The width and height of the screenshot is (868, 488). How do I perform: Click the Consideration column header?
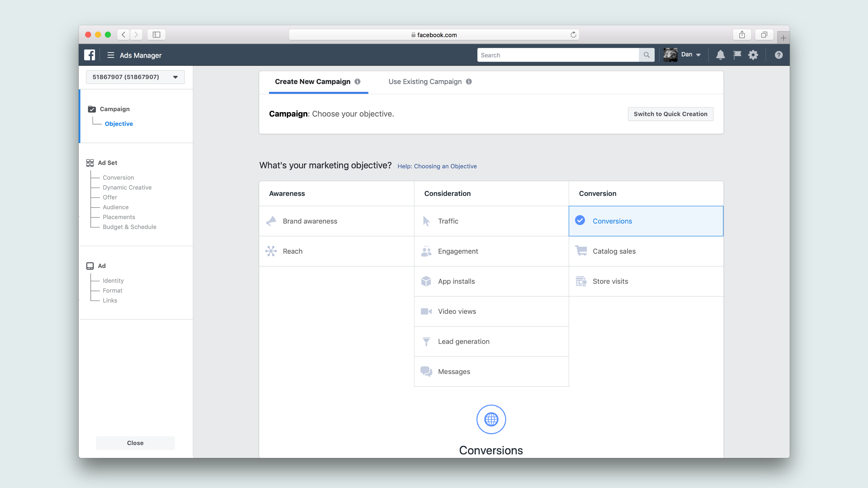tap(448, 193)
